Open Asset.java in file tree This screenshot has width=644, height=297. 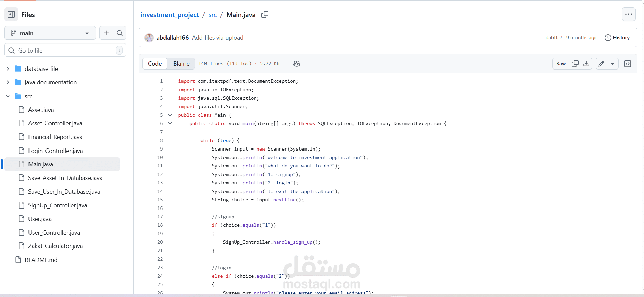coord(41,110)
